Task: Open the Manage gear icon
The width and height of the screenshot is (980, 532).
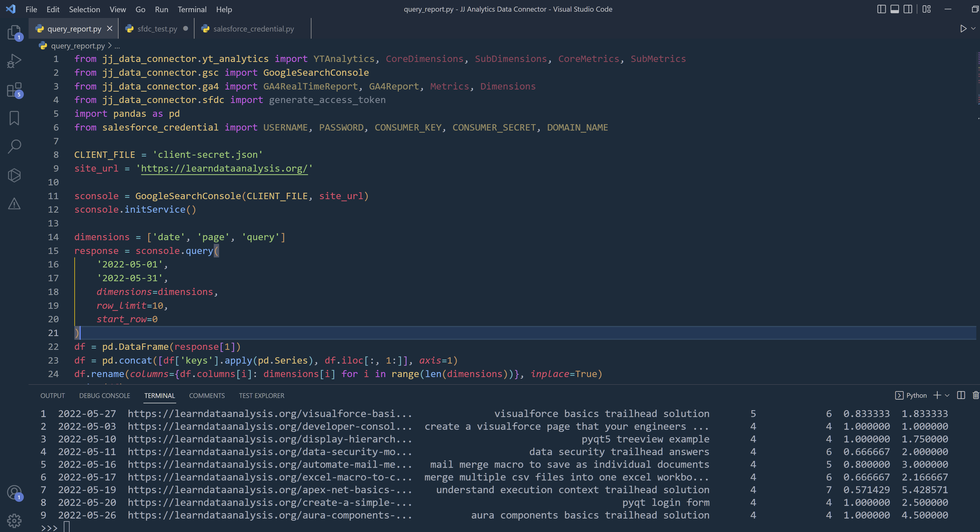Action: [15, 521]
